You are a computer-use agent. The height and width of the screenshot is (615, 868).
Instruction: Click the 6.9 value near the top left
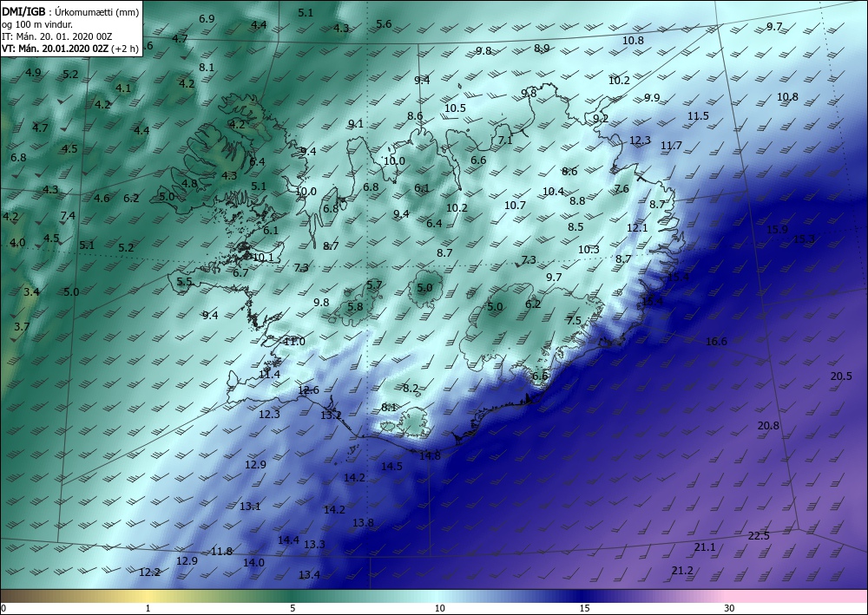click(207, 19)
